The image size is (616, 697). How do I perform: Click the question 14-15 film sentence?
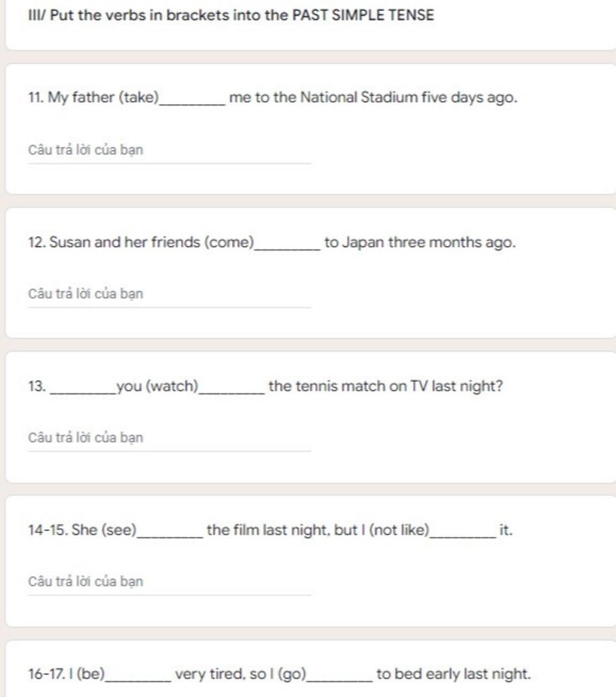tap(270, 530)
